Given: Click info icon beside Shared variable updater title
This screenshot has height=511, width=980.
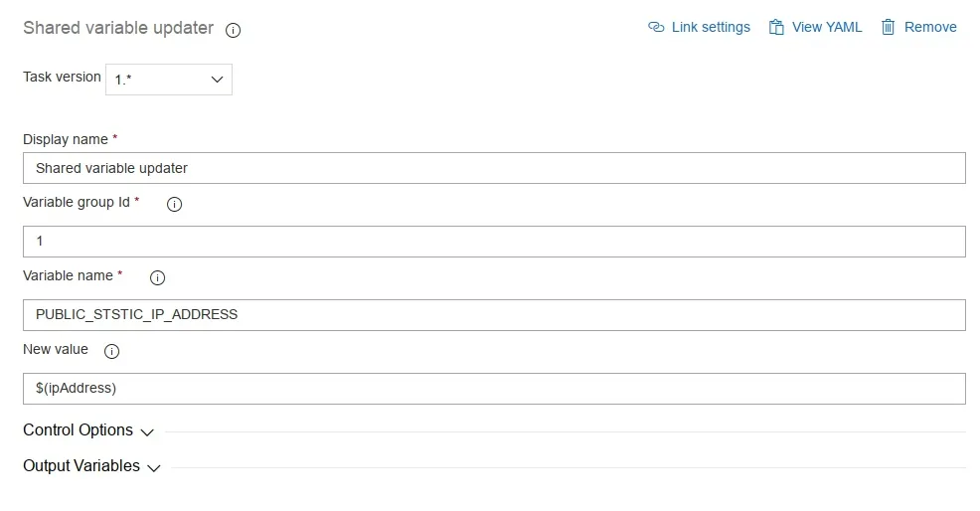Looking at the screenshot, I should click(x=234, y=30).
